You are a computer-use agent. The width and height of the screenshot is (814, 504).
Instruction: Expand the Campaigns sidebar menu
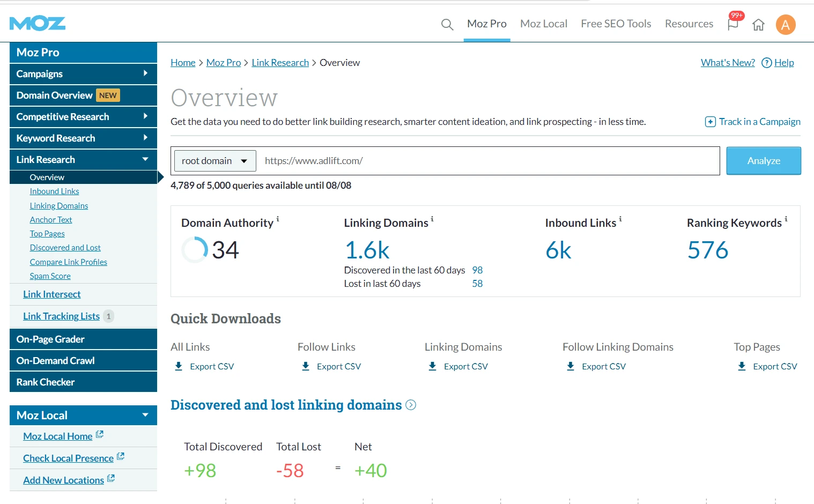pos(83,74)
